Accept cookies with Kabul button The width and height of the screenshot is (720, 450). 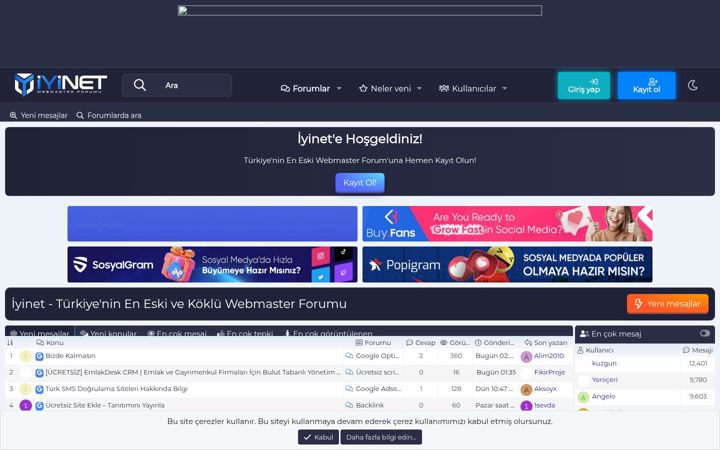click(x=318, y=437)
